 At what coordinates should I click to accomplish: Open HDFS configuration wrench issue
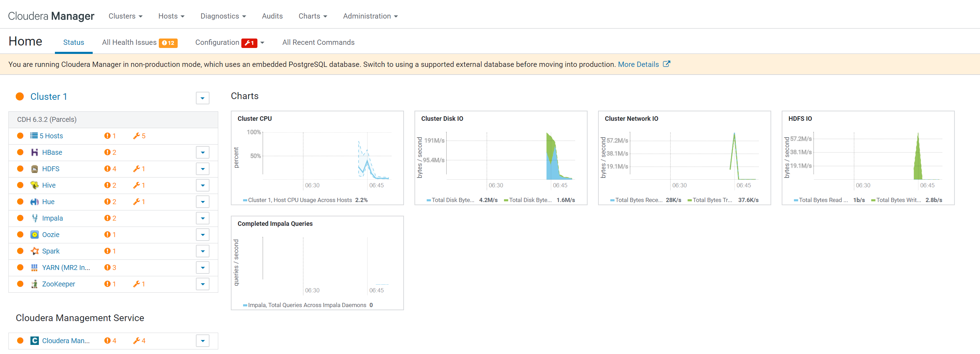[x=139, y=169]
